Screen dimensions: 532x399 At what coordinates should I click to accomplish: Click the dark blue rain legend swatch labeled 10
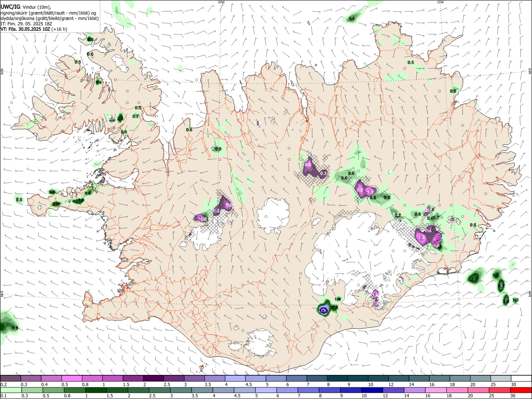372,390
